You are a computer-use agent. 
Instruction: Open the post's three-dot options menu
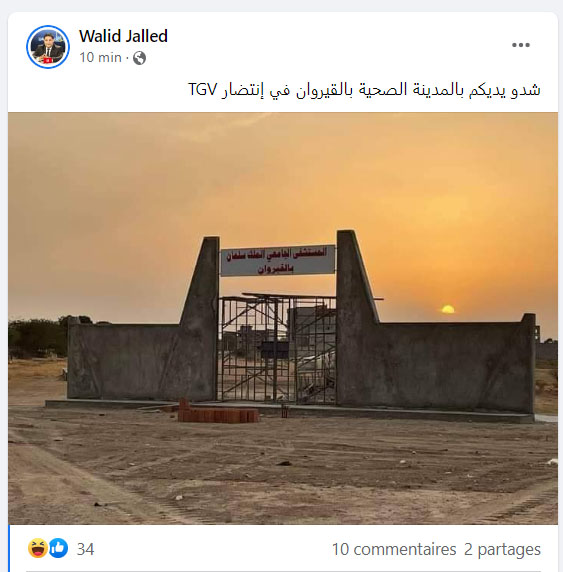tap(521, 45)
